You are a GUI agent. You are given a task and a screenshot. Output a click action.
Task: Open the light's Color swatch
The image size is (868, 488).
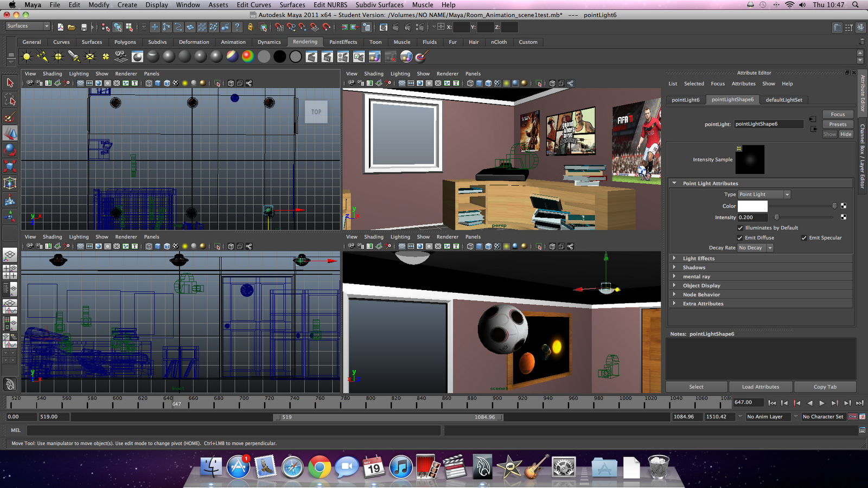(x=754, y=207)
